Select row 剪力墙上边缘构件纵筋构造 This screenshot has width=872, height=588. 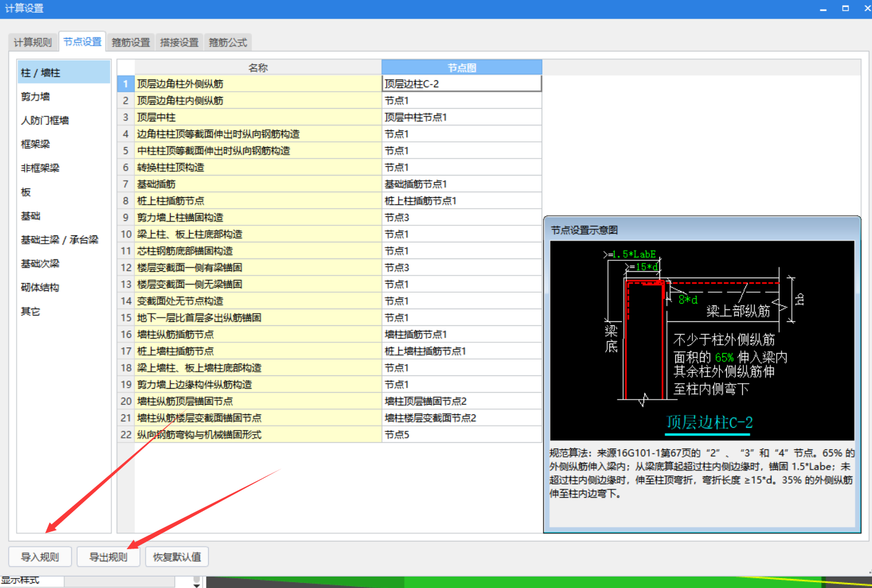258,384
